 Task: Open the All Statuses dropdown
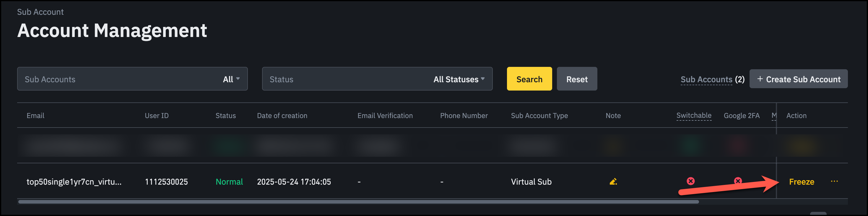tap(459, 79)
